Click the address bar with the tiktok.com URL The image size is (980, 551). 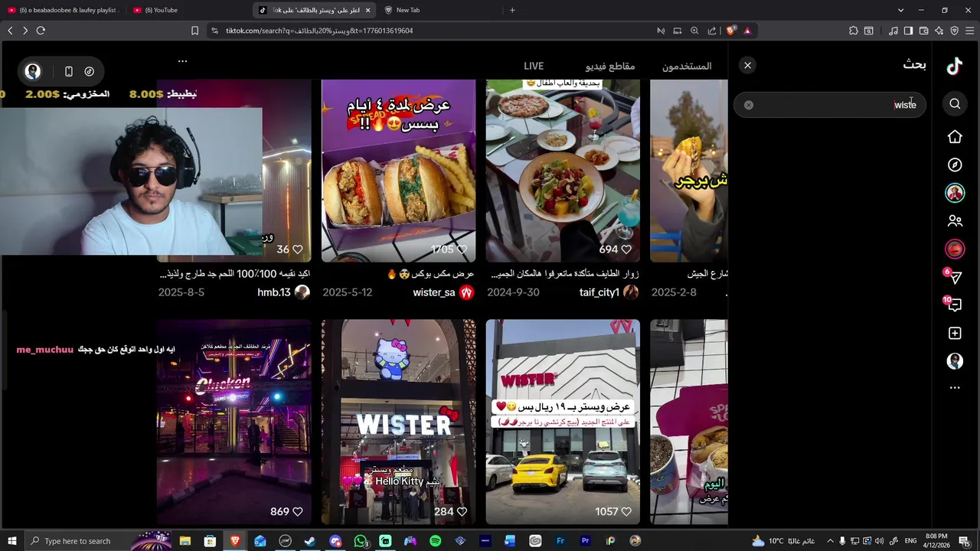(319, 31)
